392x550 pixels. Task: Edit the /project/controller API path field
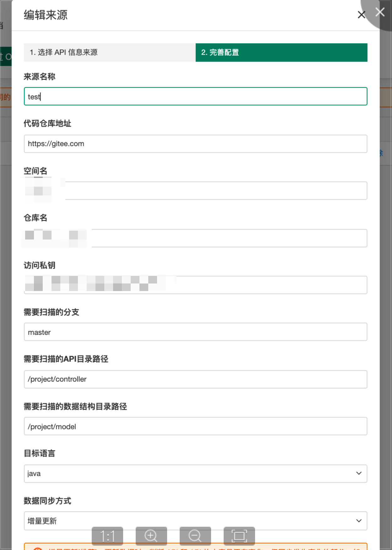click(195, 379)
